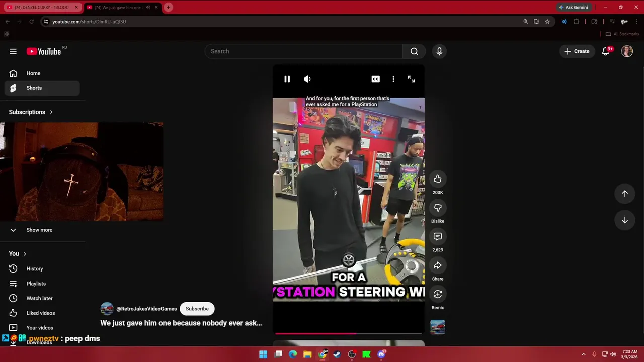Open the sound thumbnail below Remix

tap(438, 327)
